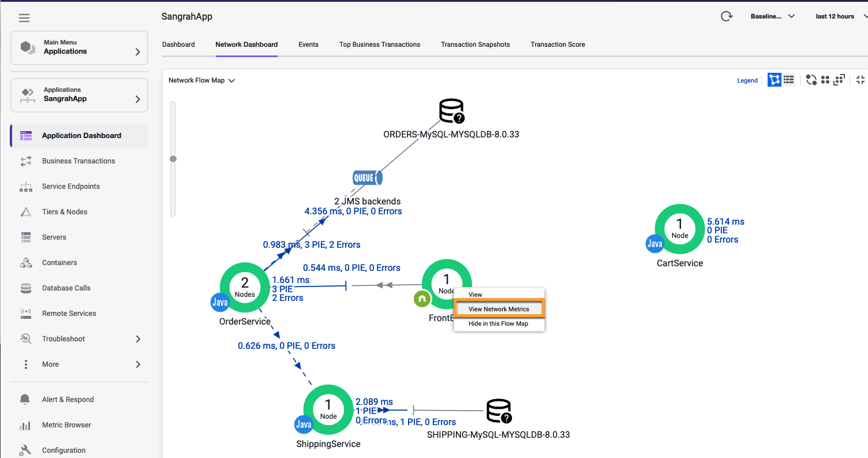Select the Network Dashboard tab
This screenshot has height=458, width=868.
coord(246,44)
